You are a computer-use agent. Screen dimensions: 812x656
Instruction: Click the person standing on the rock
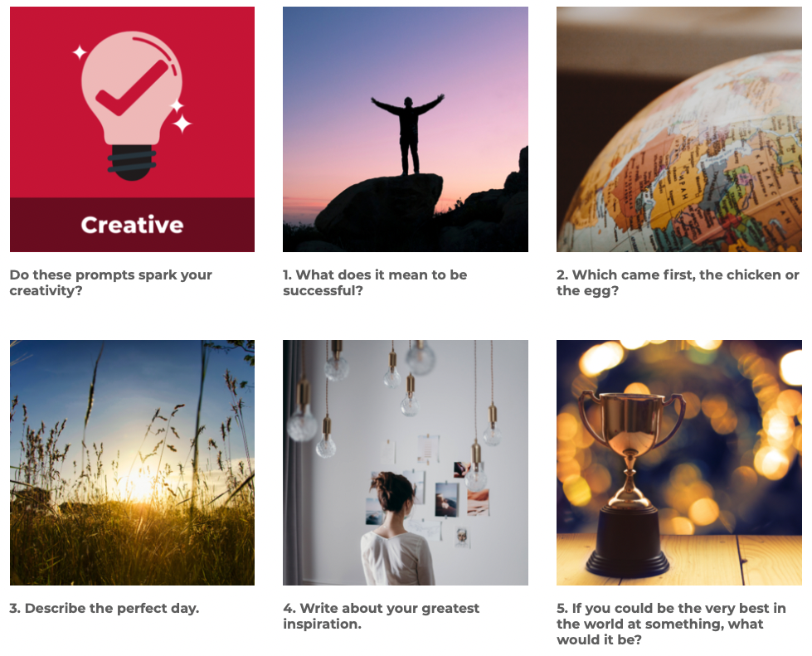[408, 134]
